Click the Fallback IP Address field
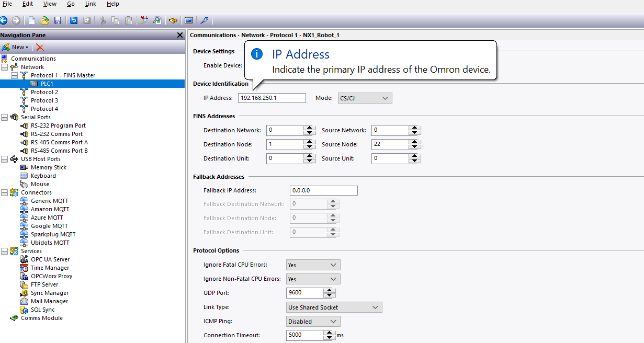 (x=324, y=190)
